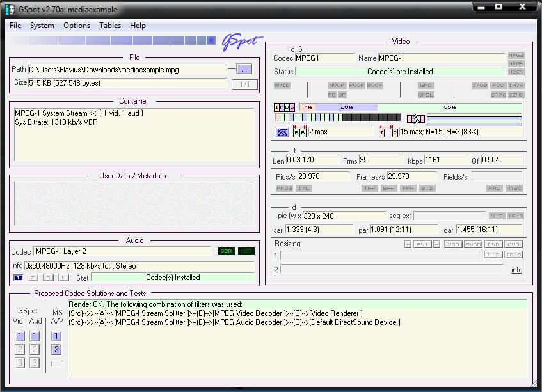542x392 pixels.
Task: Click the MPG2 indicator
Action: tap(516, 55)
